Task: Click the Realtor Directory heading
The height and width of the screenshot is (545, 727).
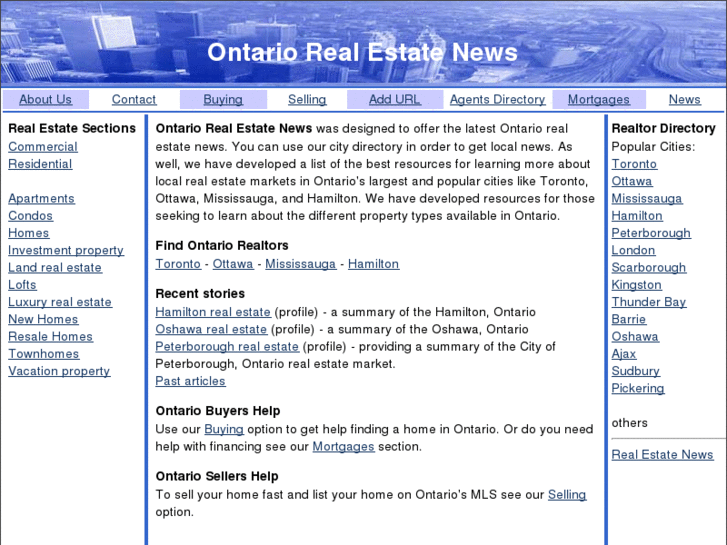Action: pyautogui.click(x=663, y=128)
